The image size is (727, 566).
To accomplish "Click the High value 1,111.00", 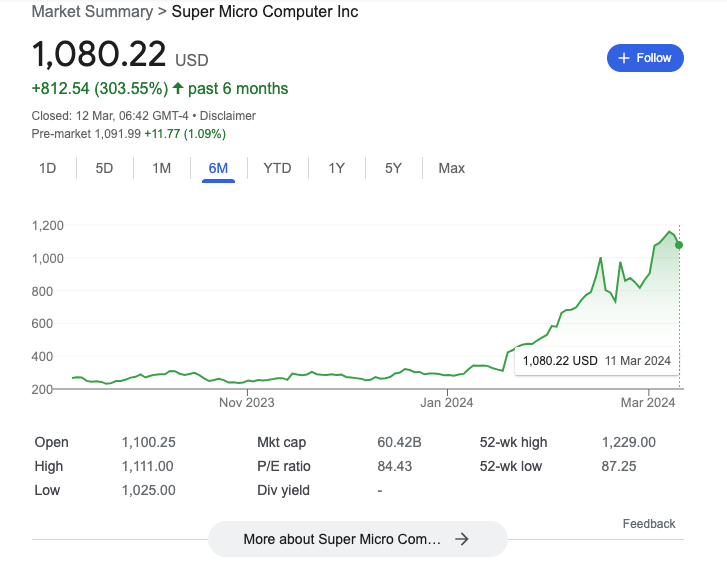I will click(147, 466).
